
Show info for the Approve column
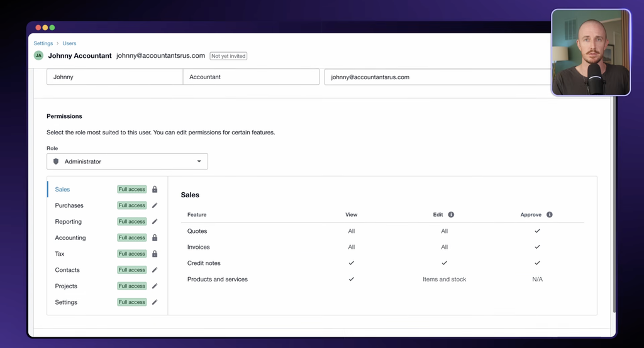tap(550, 215)
